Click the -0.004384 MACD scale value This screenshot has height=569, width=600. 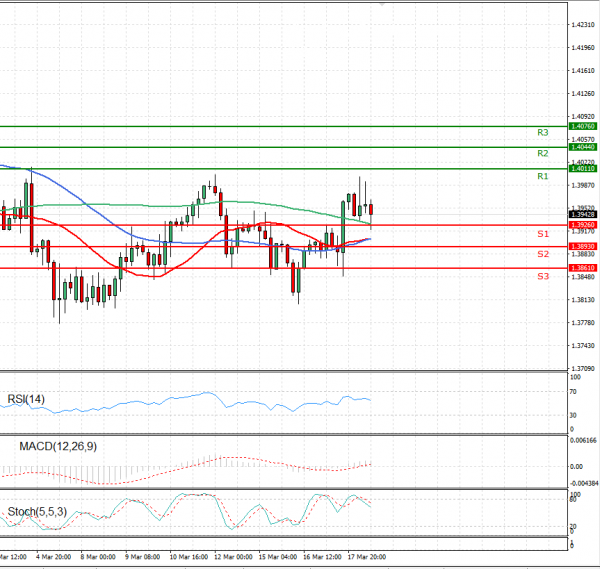pos(584,484)
